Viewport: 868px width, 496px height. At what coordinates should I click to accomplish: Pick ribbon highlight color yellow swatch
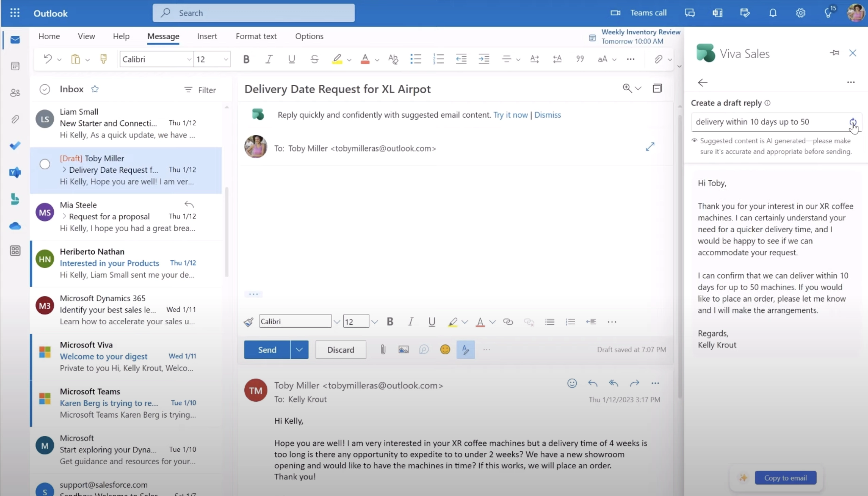coord(337,59)
